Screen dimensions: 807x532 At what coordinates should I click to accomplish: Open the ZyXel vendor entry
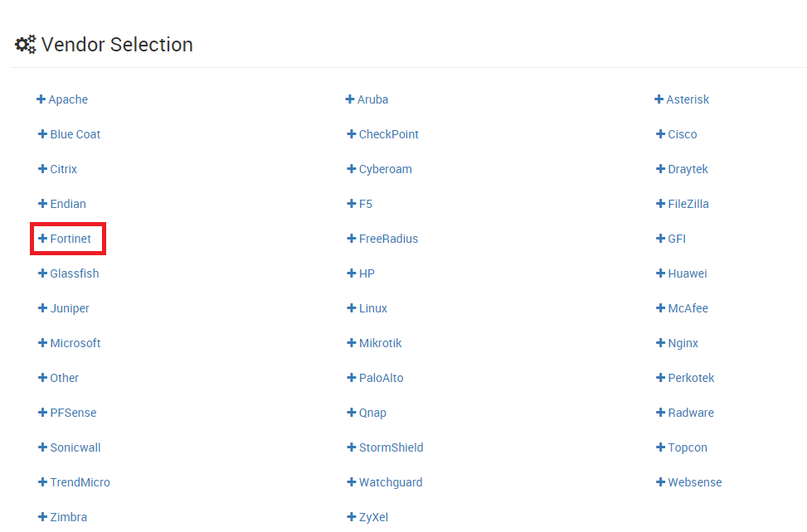point(373,517)
